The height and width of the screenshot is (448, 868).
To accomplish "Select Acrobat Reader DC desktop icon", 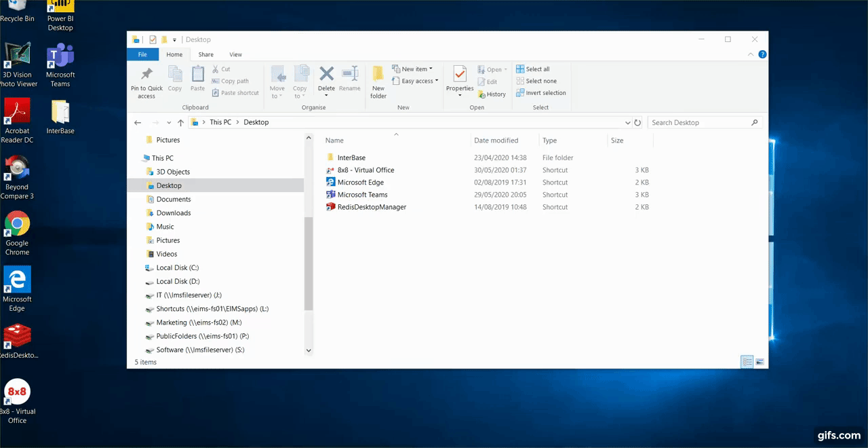I will (x=17, y=121).
